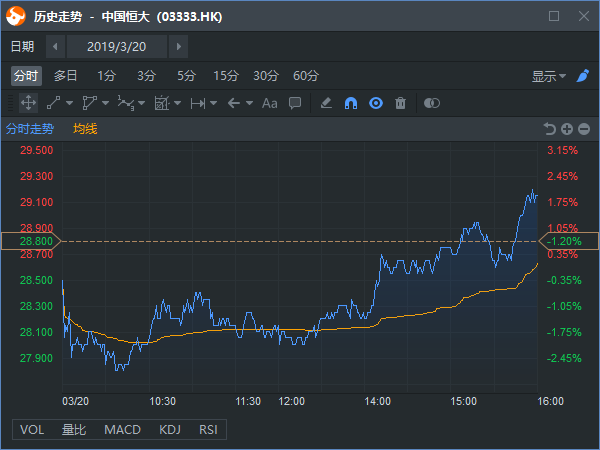Expand the line drawing tool dropdown
Screen dimensions: 600x450
coord(70,103)
